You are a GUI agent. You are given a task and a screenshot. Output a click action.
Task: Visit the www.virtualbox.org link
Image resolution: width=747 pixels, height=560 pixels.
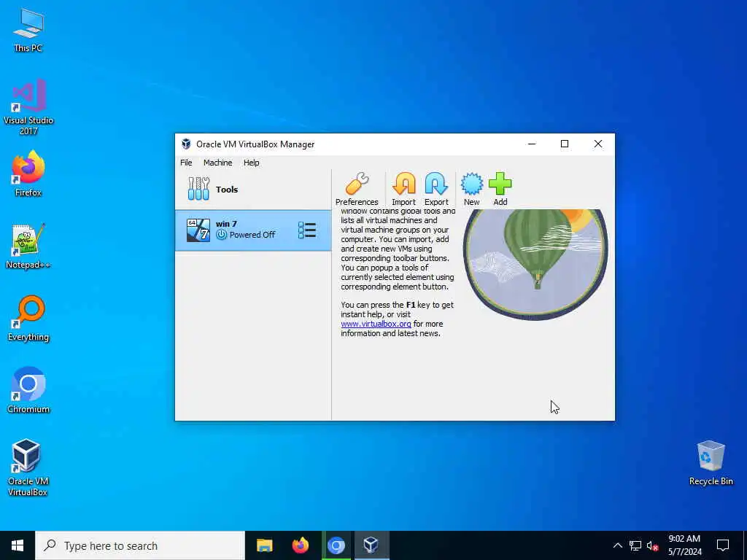pyautogui.click(x=376, y=324)
